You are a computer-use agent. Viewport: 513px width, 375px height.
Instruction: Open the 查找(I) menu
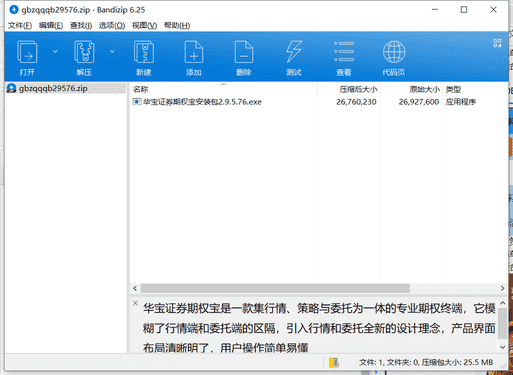coord(81,26)
